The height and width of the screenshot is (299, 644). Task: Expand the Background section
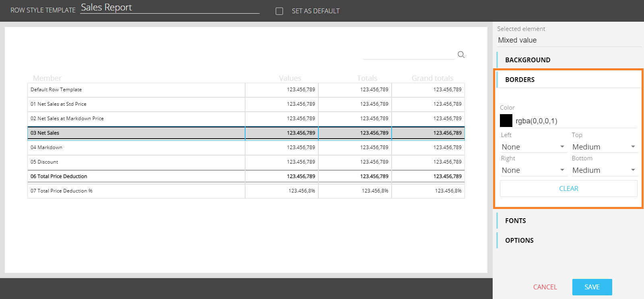tap(527, 60)
